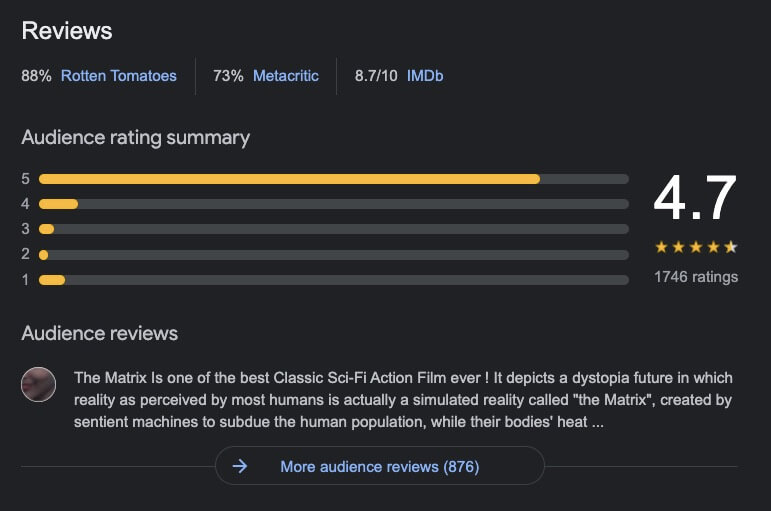This screenshot has height=511, width=771.
Task: Click the 1746 ratings count text
Action: (x=696, y=277)
